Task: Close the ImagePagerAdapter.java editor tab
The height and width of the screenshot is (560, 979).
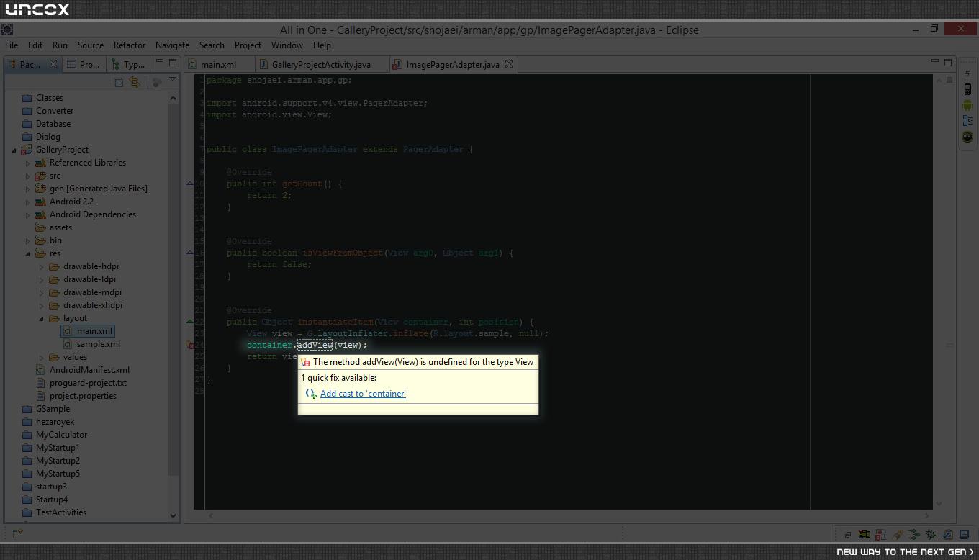Action: [x=509, y=64]
